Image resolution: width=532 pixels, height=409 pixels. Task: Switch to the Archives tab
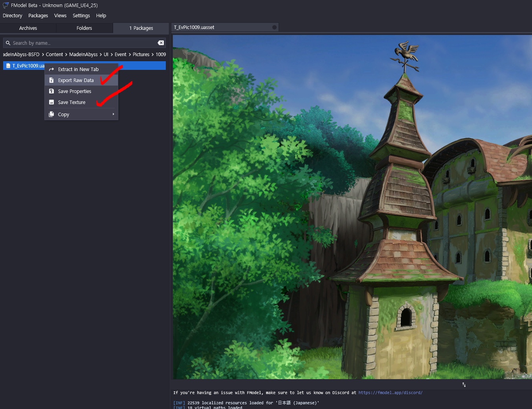[x=28, y=28]
